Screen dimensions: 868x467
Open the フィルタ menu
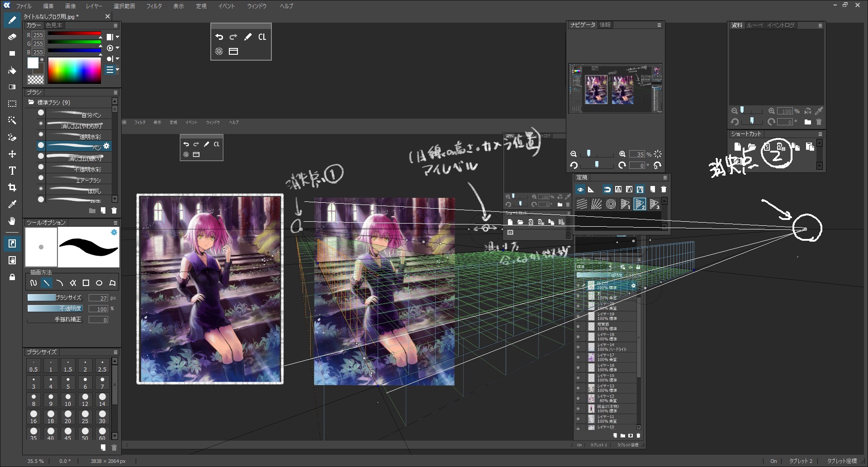[x=154, y=6]
